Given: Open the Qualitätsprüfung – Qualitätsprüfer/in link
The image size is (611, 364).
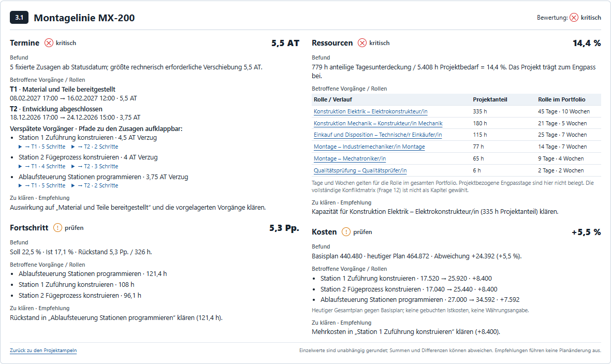Looking at the screenshot, I should click(x=360, y=171).
